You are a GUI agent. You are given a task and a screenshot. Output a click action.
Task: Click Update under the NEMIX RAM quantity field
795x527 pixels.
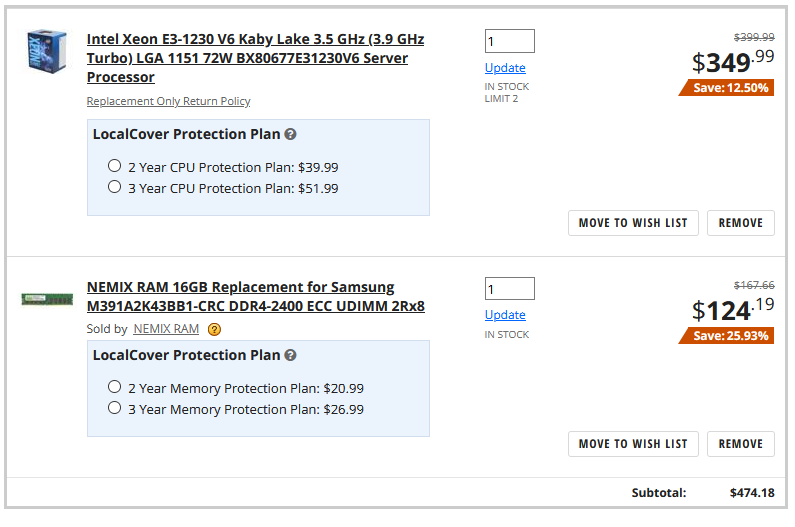coord(505,315)
